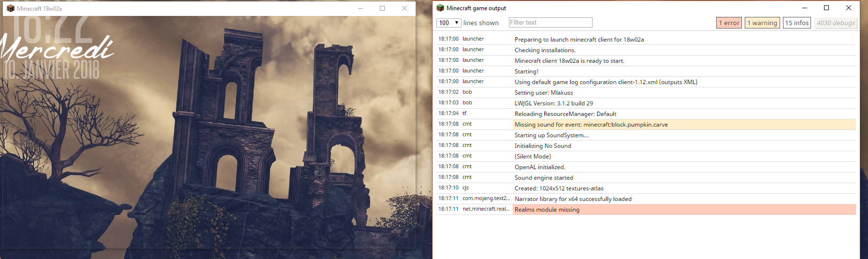Maximize the Minecraft 18w02a window
The image size is (868, 259).
(x=382, y=8)
